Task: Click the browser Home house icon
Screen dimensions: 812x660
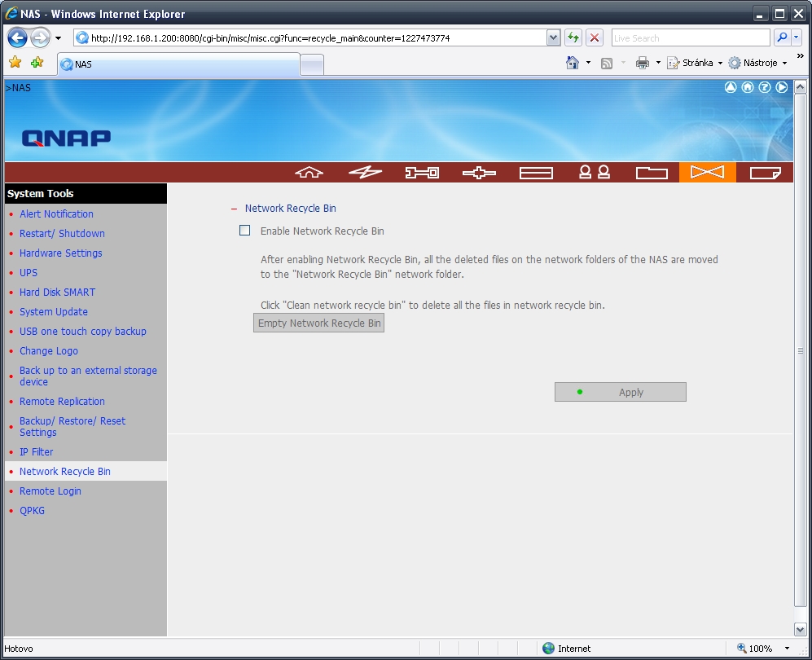Action: 573,63
